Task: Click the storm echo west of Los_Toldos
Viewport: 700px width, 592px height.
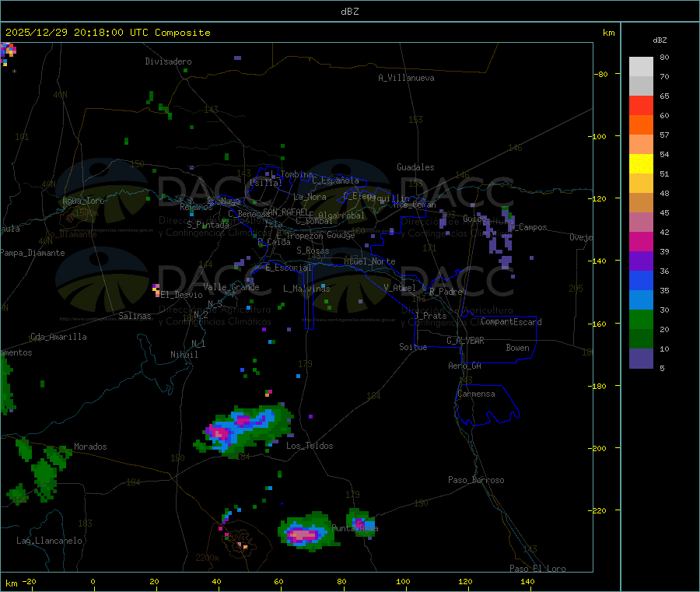Action: (x=243, y=430)
